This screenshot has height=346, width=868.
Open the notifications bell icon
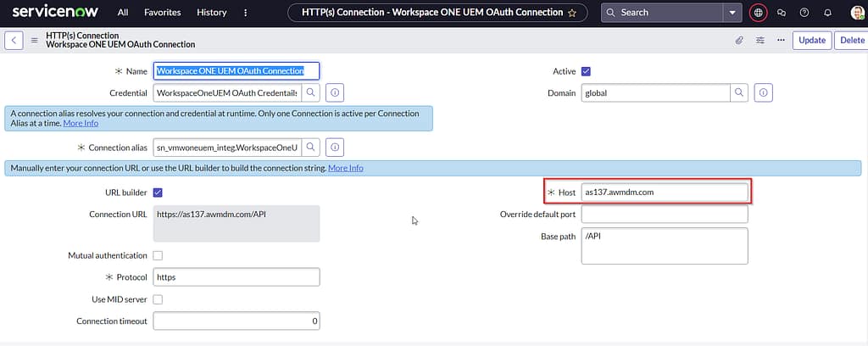pyautogui.click(x=827, y=13)
